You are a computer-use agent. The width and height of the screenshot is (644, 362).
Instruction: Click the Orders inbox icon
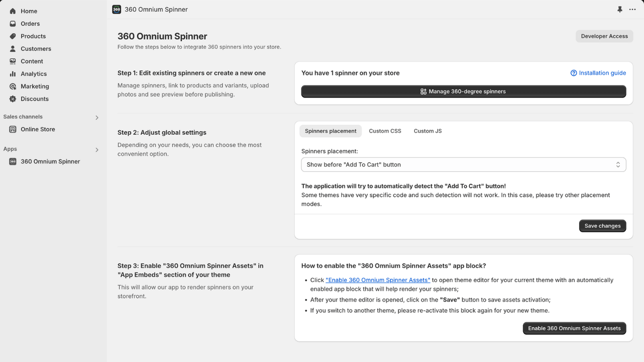13,24
